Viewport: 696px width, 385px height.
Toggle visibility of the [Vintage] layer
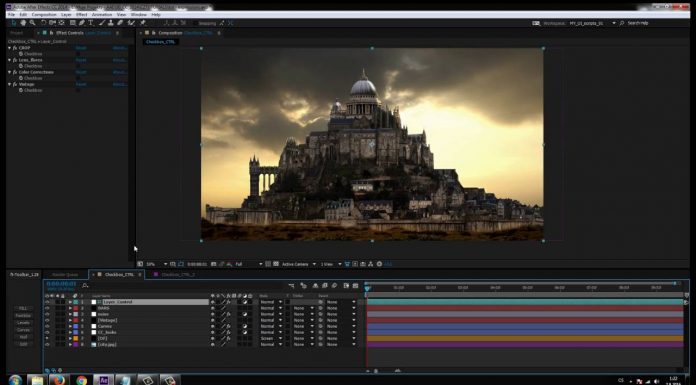47,320
